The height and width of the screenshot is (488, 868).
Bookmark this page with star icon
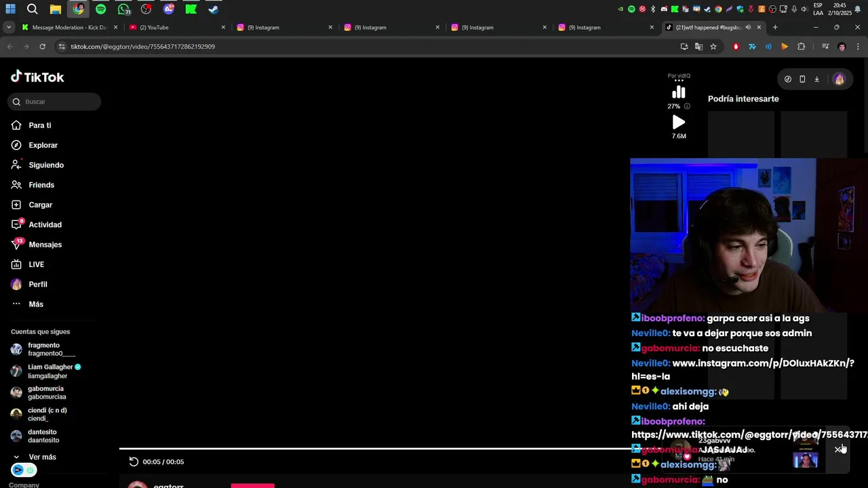(713, 47)
